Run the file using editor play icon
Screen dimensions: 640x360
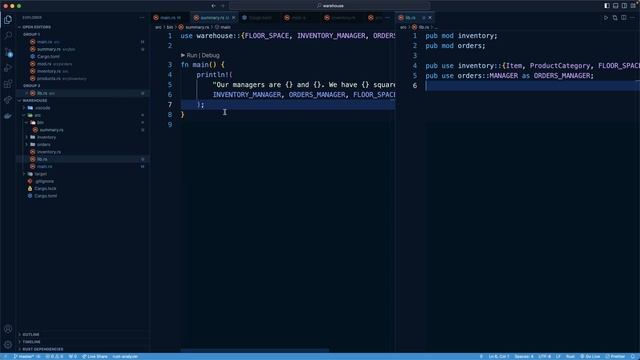click(x=606, y=18)
